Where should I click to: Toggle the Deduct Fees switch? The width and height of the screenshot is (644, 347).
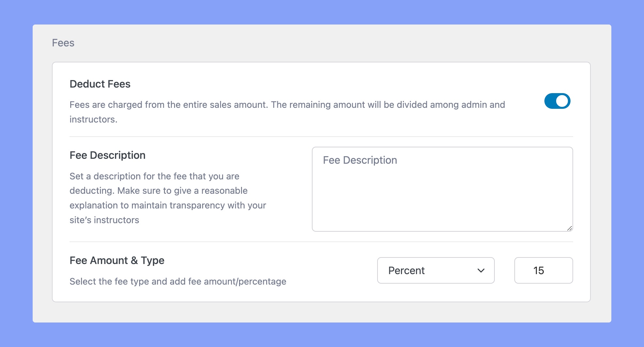point(557,101)
